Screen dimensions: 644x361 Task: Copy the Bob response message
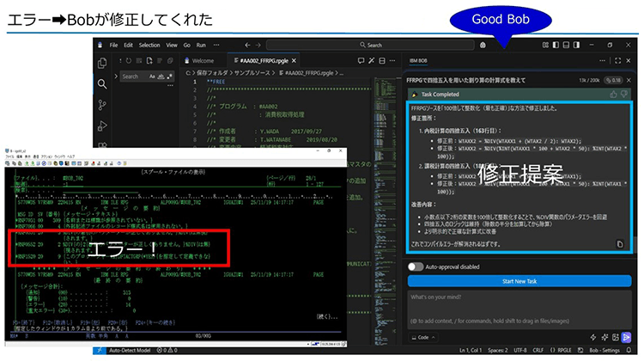pyautogui.click(x=620, y=244)
